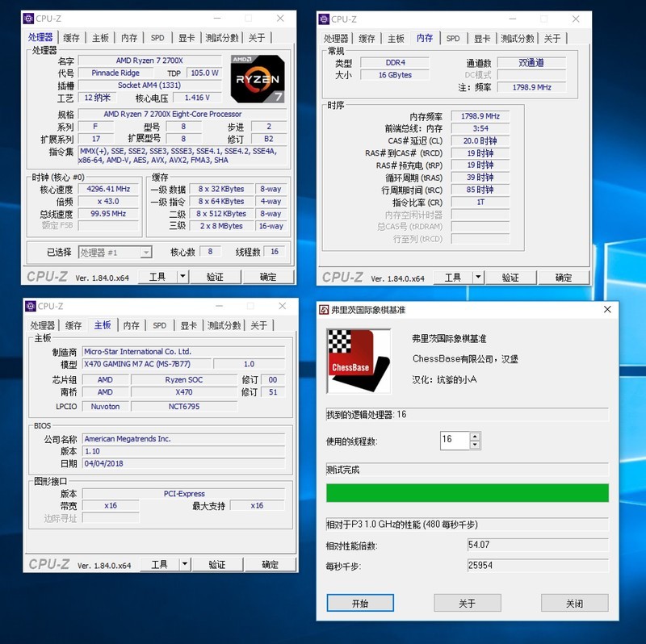The height and width of the screenshot is (644, 646).
Task: Close the mainboard CPU-Z window
Action: (282, 306)
